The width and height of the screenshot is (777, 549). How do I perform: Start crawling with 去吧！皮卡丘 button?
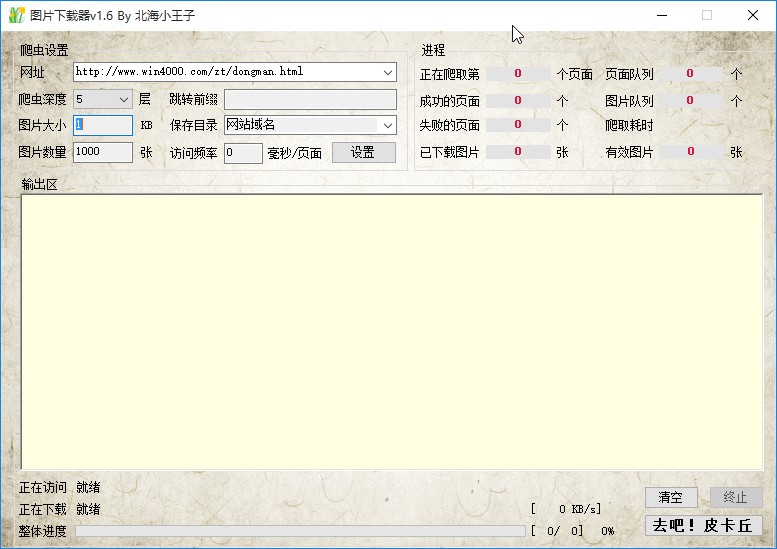(x=703, y=525)
